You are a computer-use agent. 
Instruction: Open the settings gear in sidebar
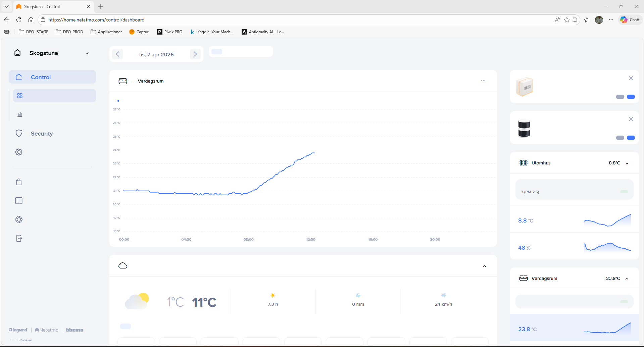(19, 152)
